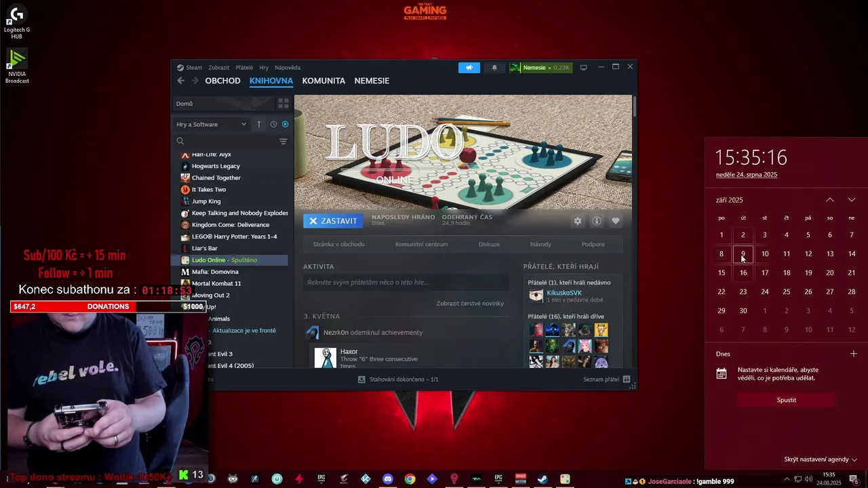Open Seznam přátel friends list
Image resolution: width=868 pixels, height=488 pixels.
pyautogui.click(x=606, y=380)
